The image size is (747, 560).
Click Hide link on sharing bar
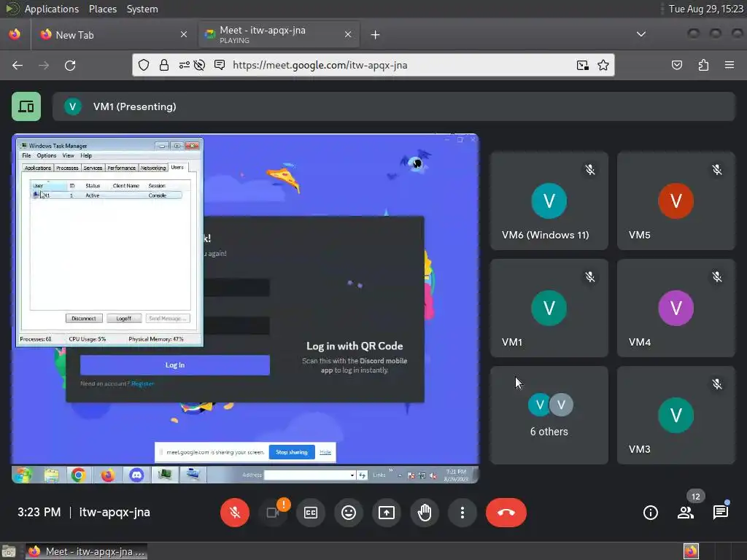coord(325,452)
